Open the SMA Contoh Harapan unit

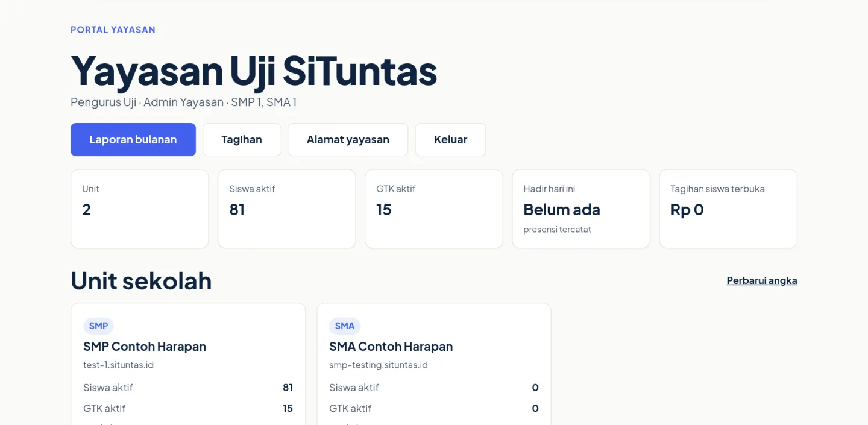(x=391, y=347)
